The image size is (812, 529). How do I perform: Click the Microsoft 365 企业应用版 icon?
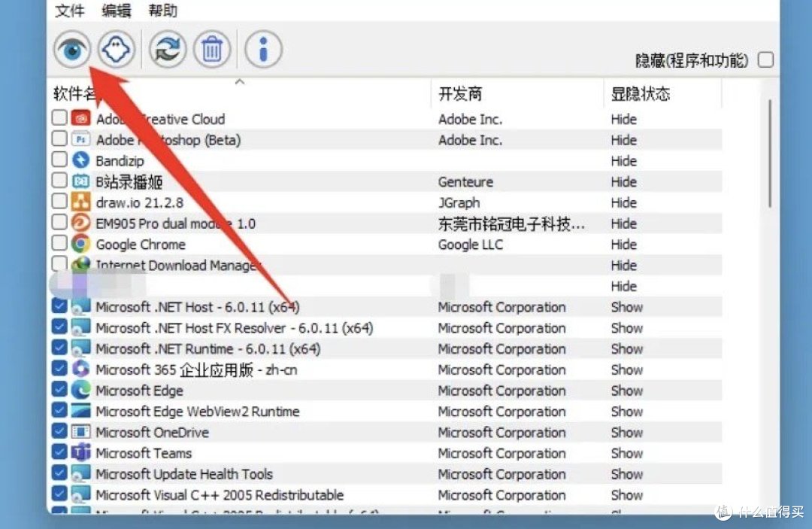(x=80, y=369)
